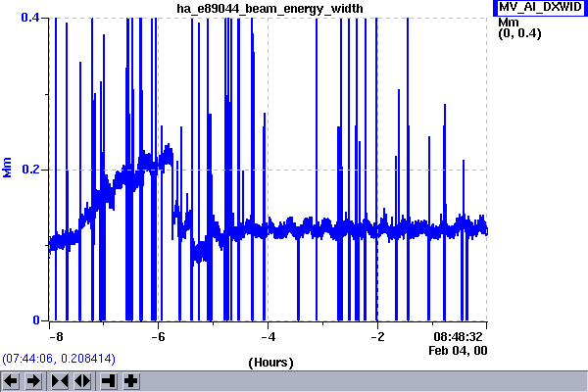Click the 08:48:32 end time label

[460, 335]
